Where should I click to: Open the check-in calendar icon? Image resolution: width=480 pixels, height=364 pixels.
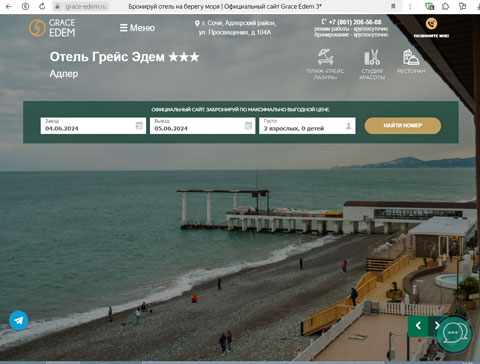[139, 125]
